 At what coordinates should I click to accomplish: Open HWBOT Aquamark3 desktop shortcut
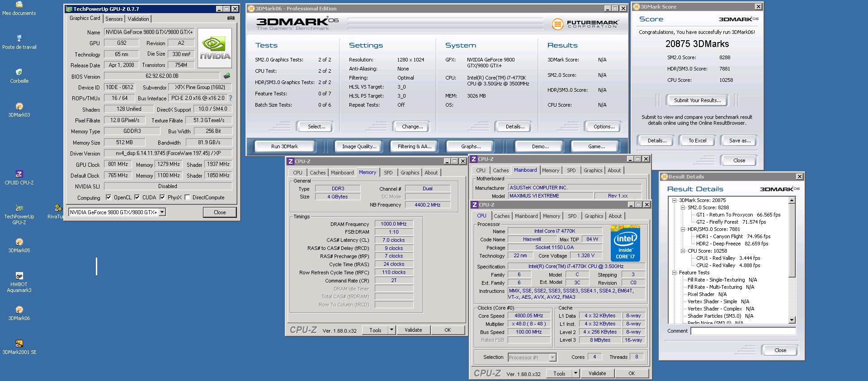[19, 282]
